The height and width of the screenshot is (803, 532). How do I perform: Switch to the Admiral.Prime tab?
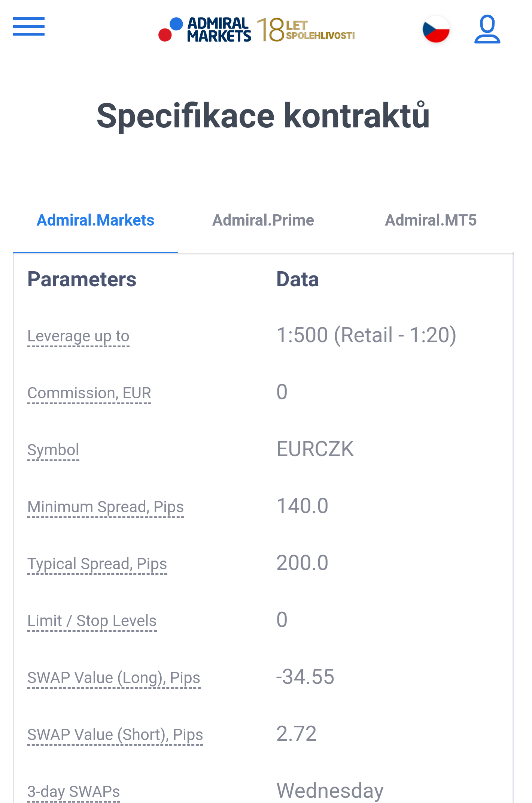pos(263,220)
